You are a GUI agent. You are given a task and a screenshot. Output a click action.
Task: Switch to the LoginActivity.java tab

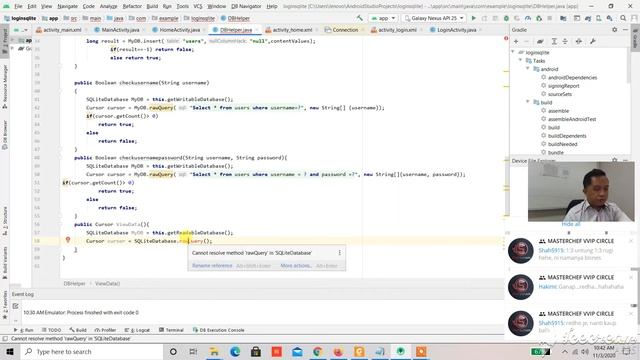click(456, 30)
